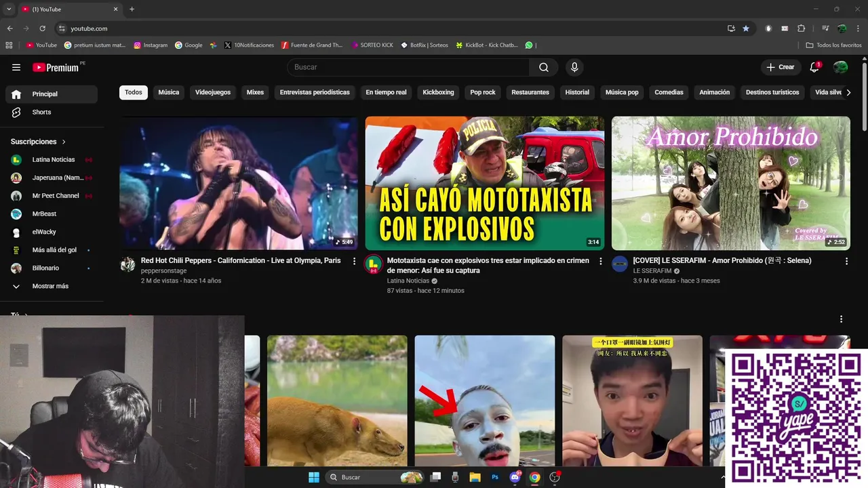Open the Mototaxista con explosivos thumbnail
868x488 pixels.
pyautogui.click(x=485, y=183)
